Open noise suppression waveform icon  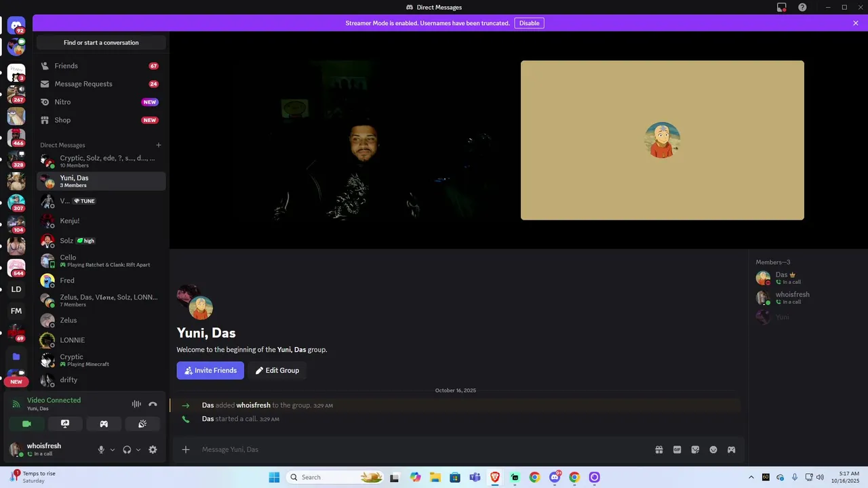(136, 404)
